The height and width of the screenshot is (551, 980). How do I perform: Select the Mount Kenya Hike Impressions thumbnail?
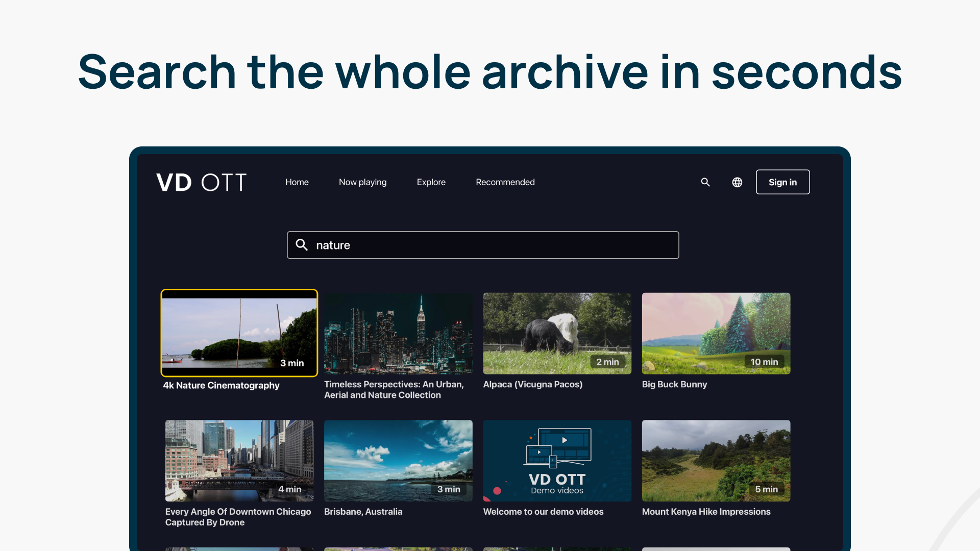[716, 461]
